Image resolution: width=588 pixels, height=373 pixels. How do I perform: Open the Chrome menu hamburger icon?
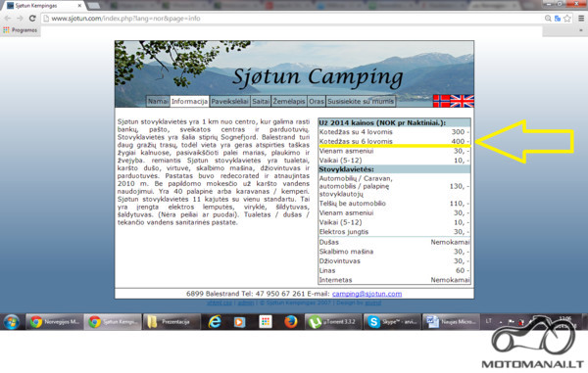(581, 19)
